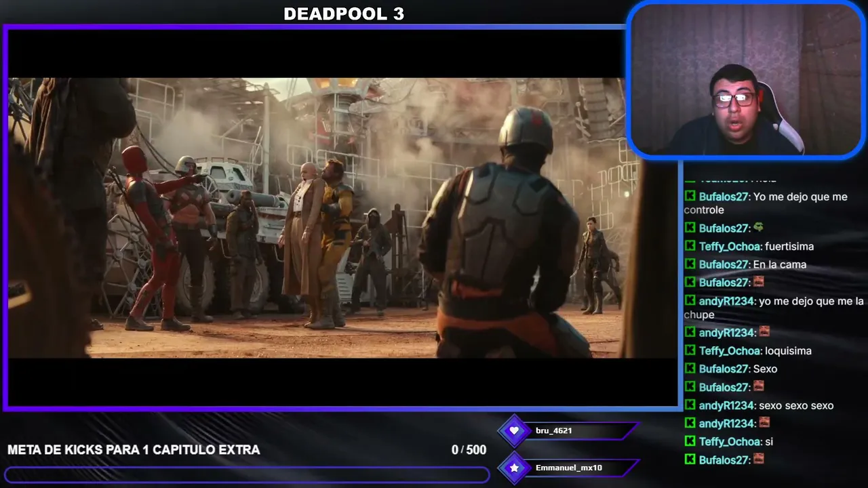The height and width of the screenshot is (488, 868).
Task: Click the chat text 'sexo sexo sexo'
Action: click(796, 405)
